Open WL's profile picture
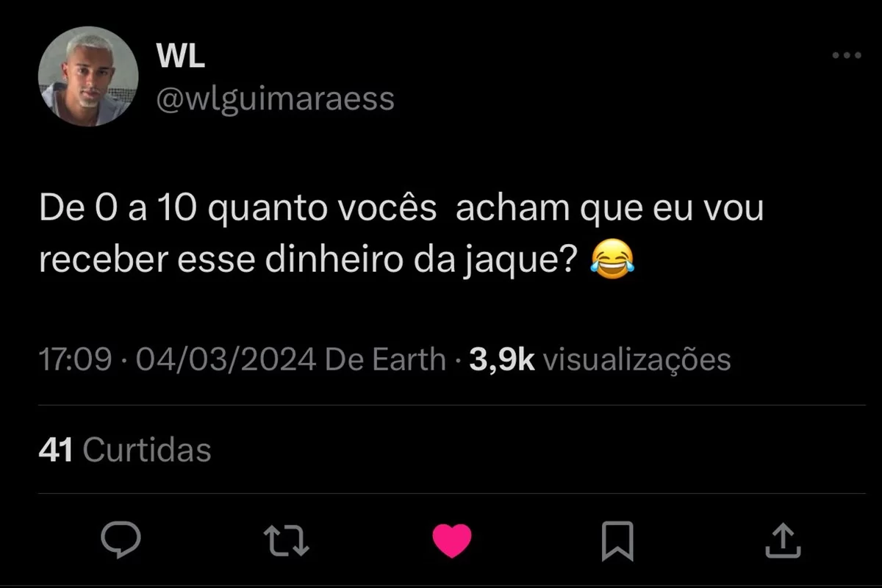 (x=88, y=76)
